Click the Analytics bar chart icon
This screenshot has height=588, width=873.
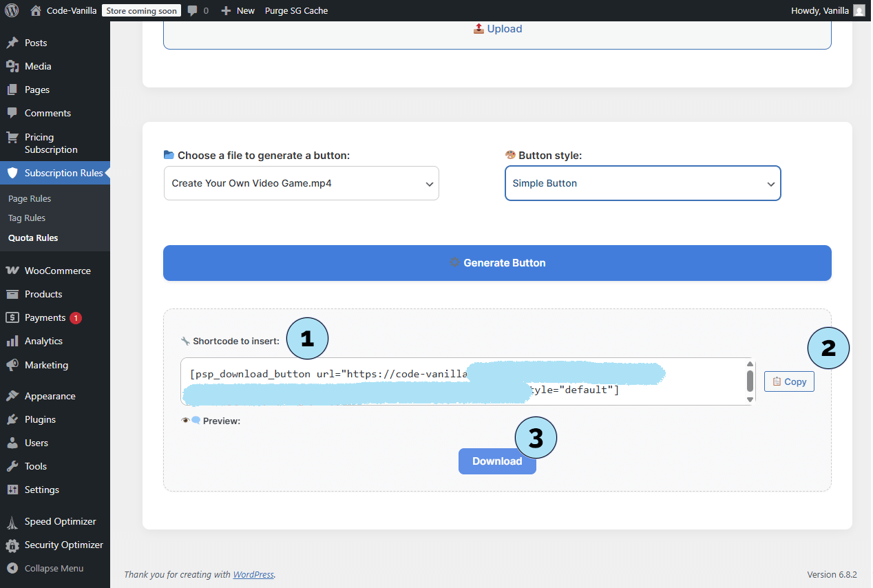point(12,341)
